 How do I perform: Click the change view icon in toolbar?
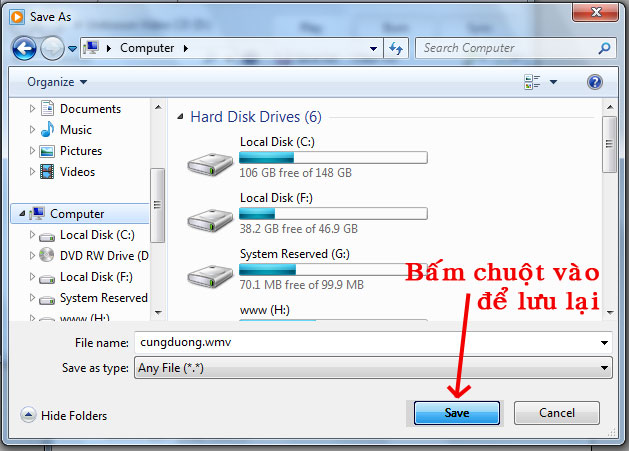coord(532,82)
